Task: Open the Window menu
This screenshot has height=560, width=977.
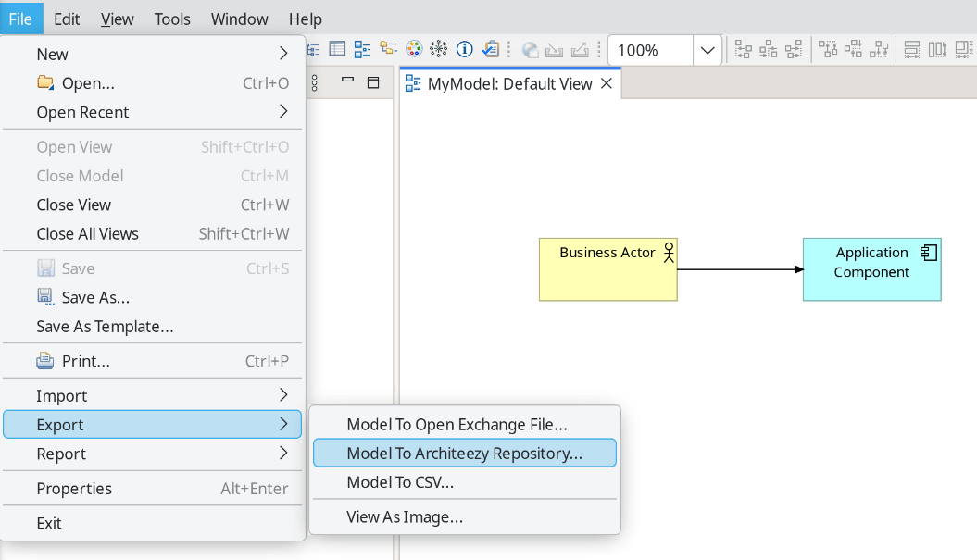Action: click(239, 19)
